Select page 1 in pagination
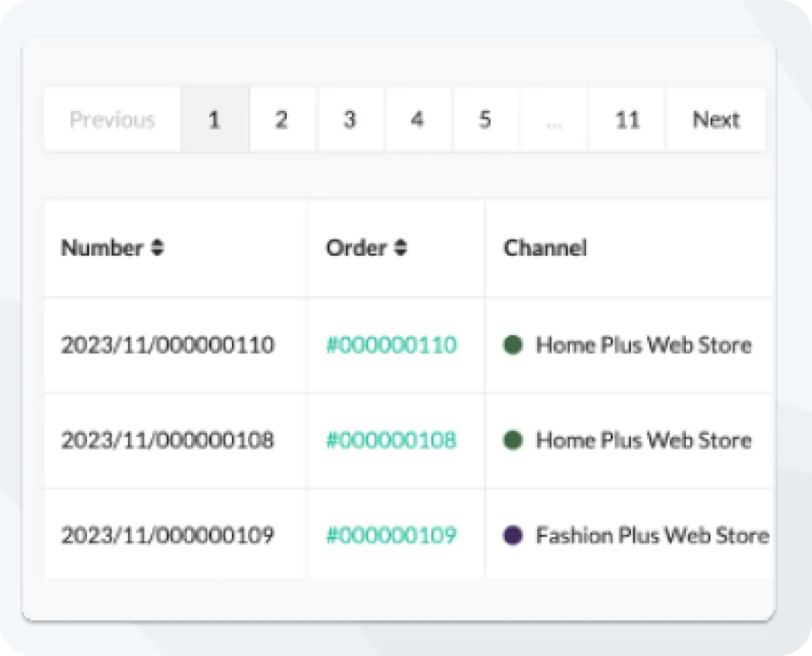Viewport: 812px width, 656px height. tap(214, 119)
